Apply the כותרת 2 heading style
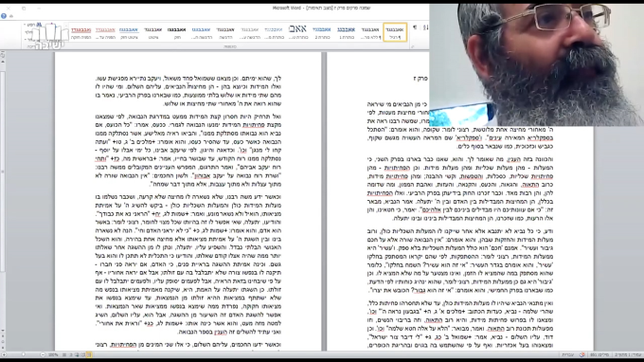The image size is (644, 362). click(322, 32)
